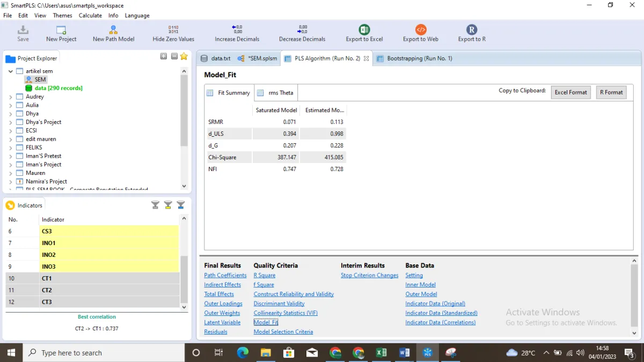
Task: Open Word from the taskbar
Action: pos(405,352)
